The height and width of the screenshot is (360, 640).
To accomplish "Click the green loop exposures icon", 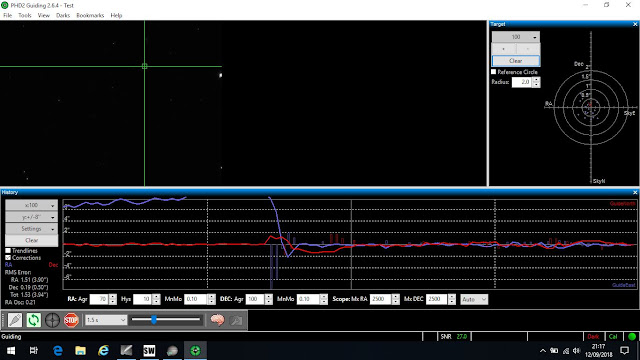I will coord(33,320).
